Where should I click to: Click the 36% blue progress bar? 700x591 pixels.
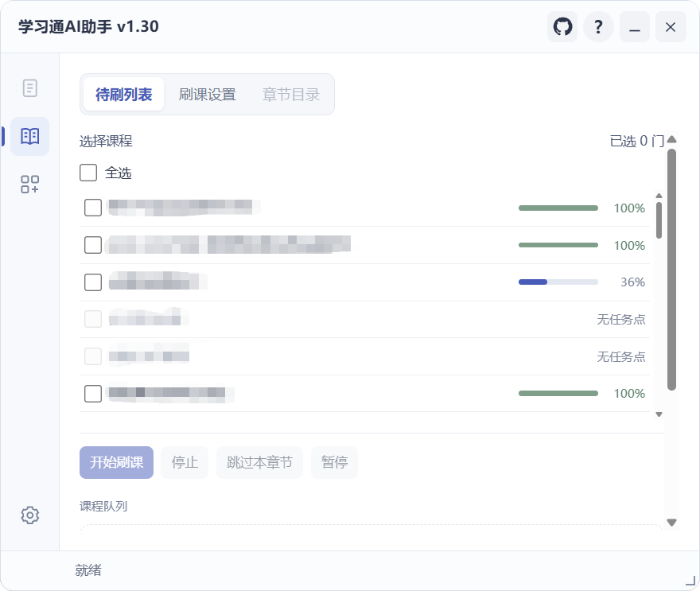click(558, 282)
